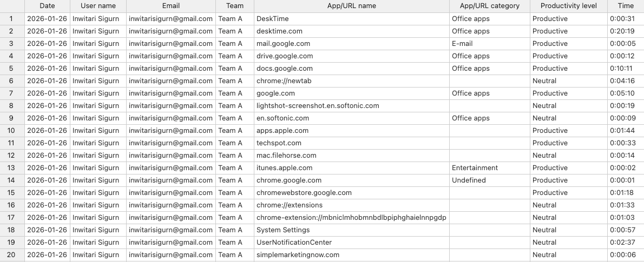The height and width of the screenshot is (262, 644).
Task: Click the 0:02:37 time cell
Action: coord(626,243)
